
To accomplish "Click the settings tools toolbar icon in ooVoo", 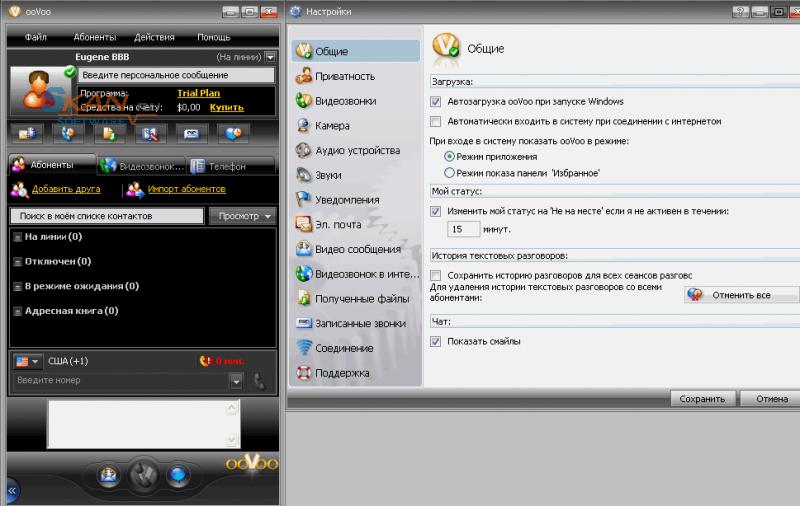I will click(x=151, y=134).
